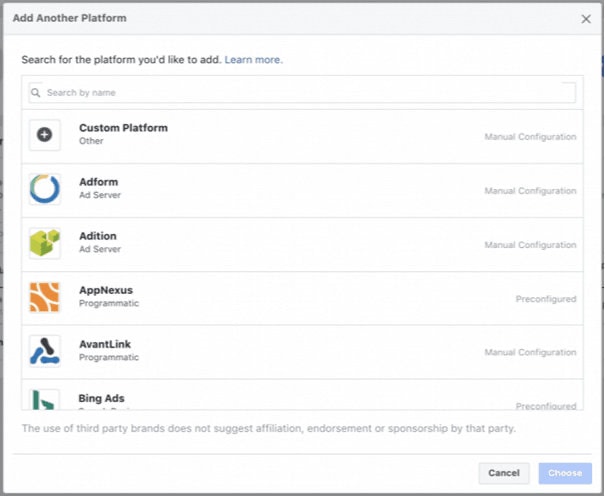605x496 pixels.
Task: Click the search magnifier icon
Action: (35, 93)
